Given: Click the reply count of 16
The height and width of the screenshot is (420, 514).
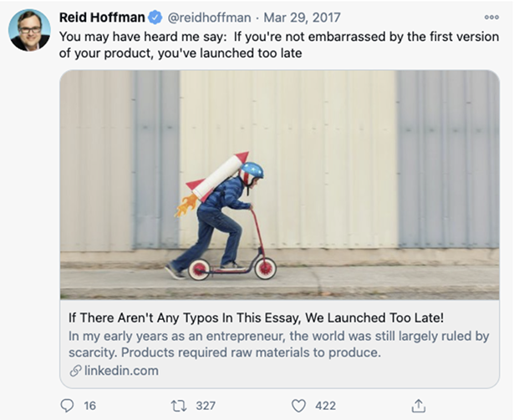Looking at the screenshot, I should (90, 406).
